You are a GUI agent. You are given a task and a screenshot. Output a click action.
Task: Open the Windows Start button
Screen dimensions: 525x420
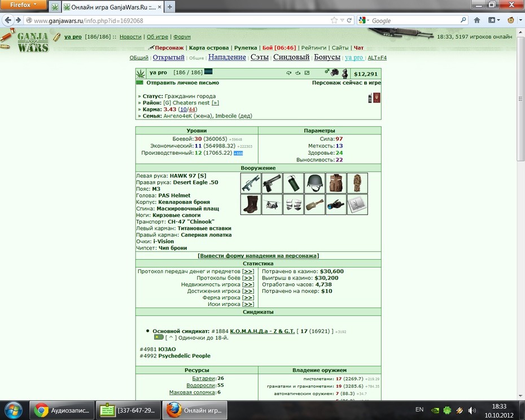coord(14,410)
